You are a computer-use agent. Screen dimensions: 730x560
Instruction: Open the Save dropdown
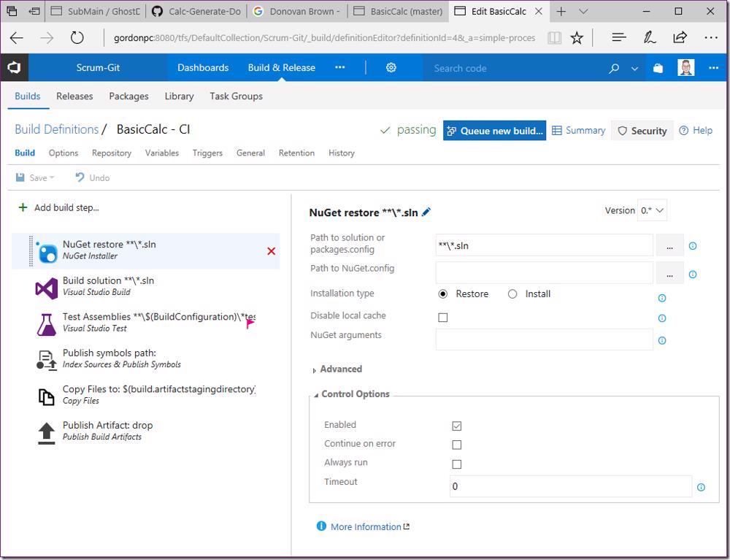click(x=52, y=178)
